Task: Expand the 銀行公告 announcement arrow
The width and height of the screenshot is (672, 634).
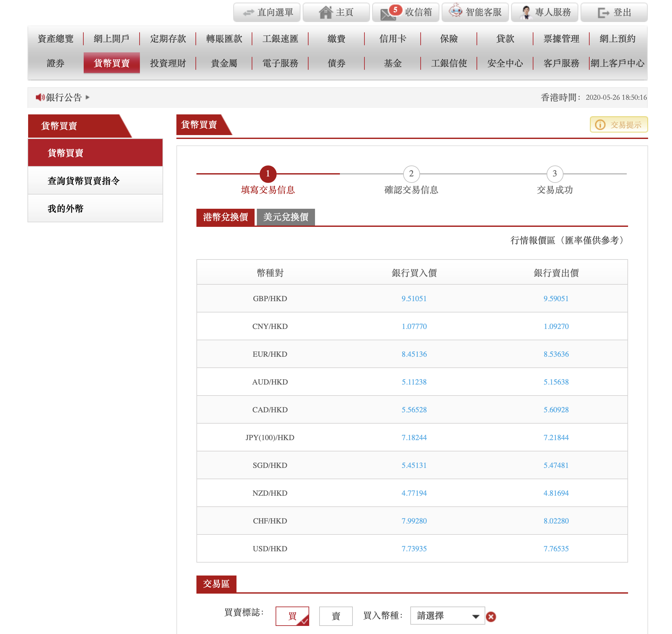Action: pos(88,97)
